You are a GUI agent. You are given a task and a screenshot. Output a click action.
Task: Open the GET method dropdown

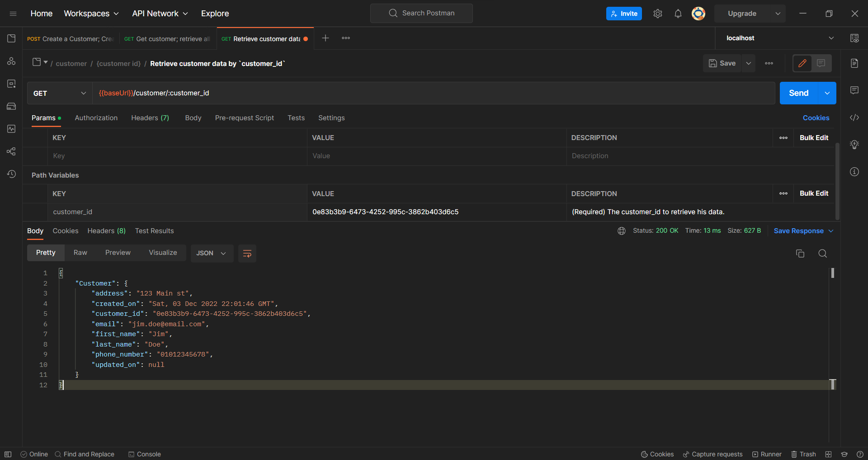(60, 93)
